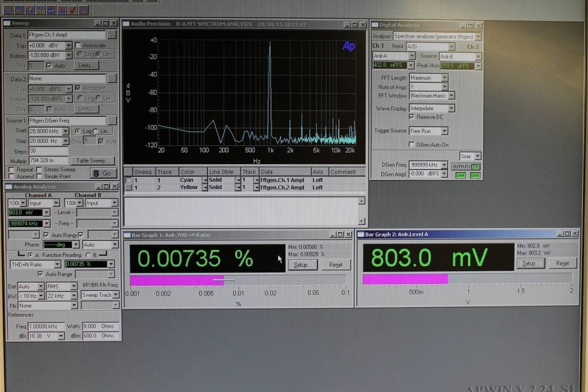The height and width of the screenshot is (392, 588).
Task: Click the Data 1 Limits... button
Action: click(87, 65)
